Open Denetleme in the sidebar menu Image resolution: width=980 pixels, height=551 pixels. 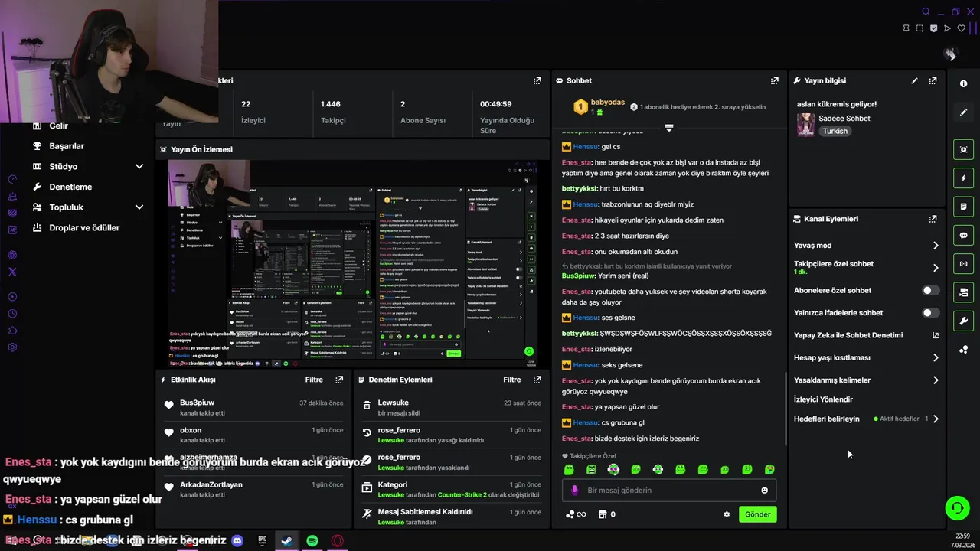click(x=70, y=187)
